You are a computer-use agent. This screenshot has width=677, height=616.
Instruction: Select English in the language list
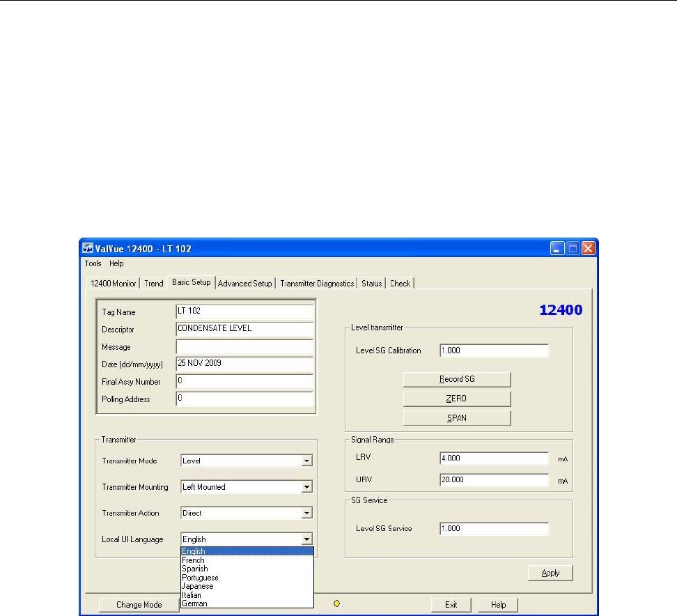pyautogui.click(x=247, y=551)
